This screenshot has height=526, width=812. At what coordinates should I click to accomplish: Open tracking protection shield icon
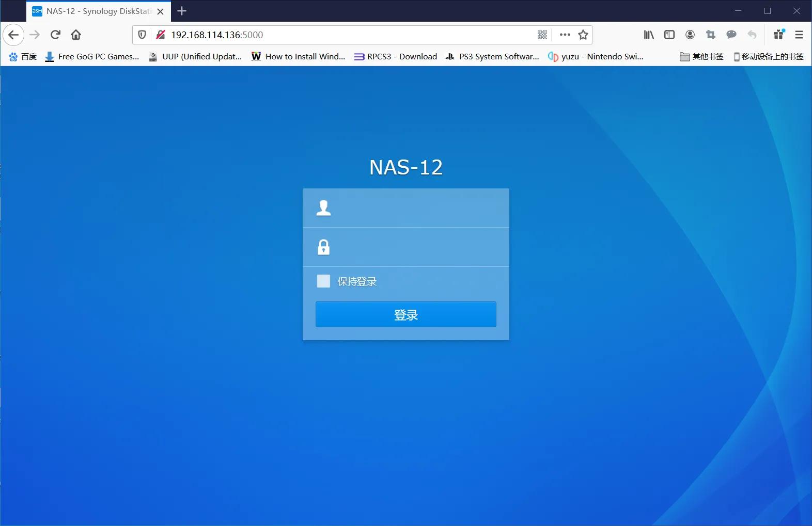(x=142, y=35)
